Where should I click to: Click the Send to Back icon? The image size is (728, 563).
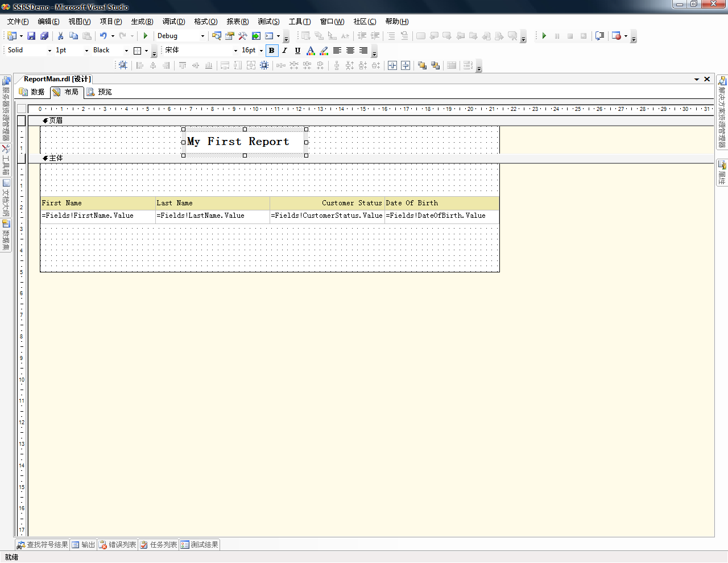point(435,65)
